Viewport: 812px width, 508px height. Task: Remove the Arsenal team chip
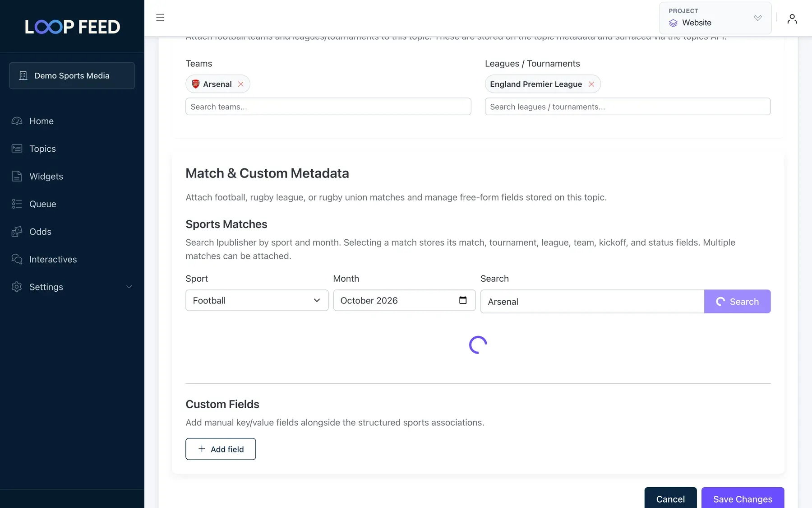click(241, 84)
